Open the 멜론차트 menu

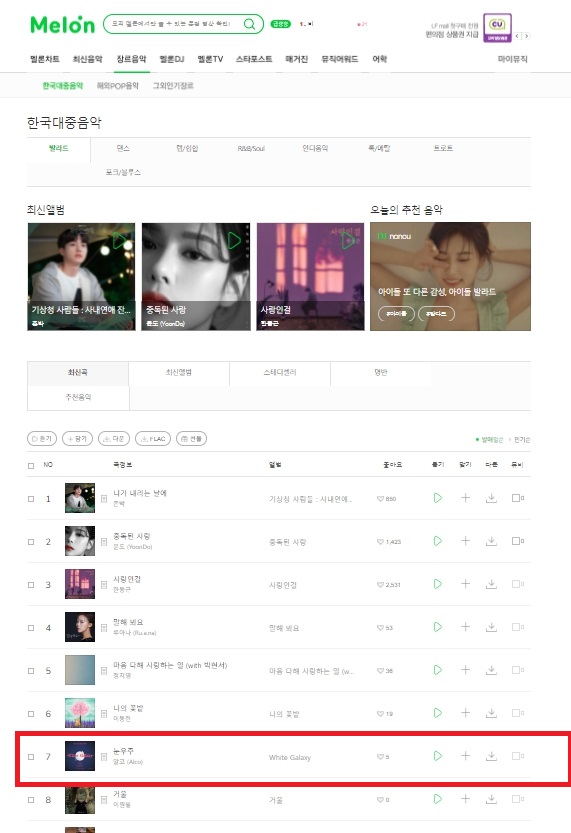[x=45, y=59]
